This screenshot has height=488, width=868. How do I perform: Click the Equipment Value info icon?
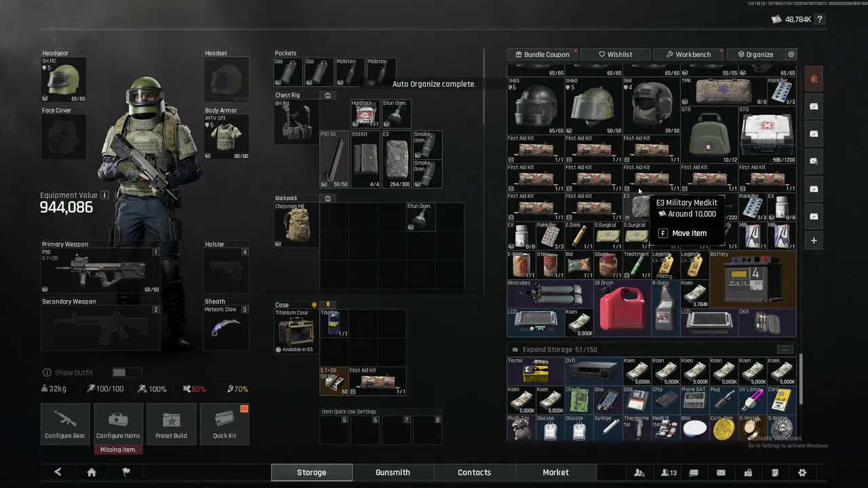104,195
